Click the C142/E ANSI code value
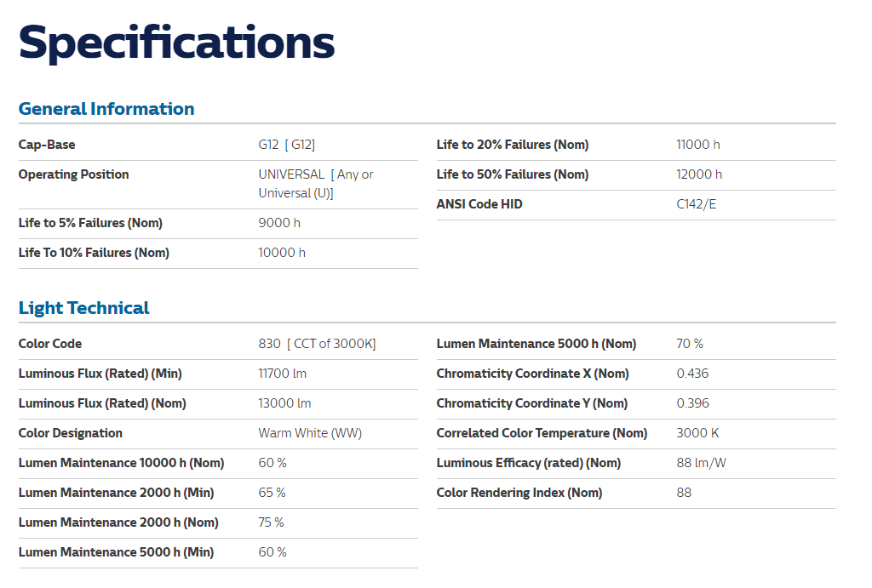872x588 pixels. [x=697, y=204]
